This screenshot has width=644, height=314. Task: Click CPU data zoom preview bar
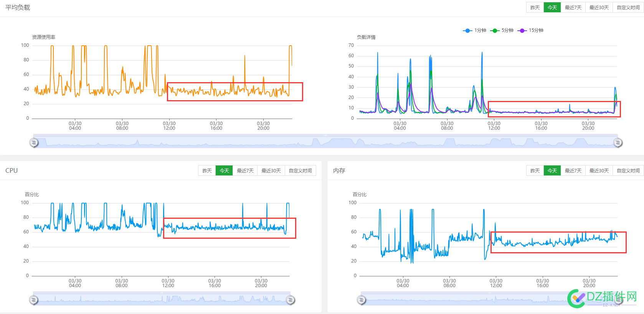(162, 300)
